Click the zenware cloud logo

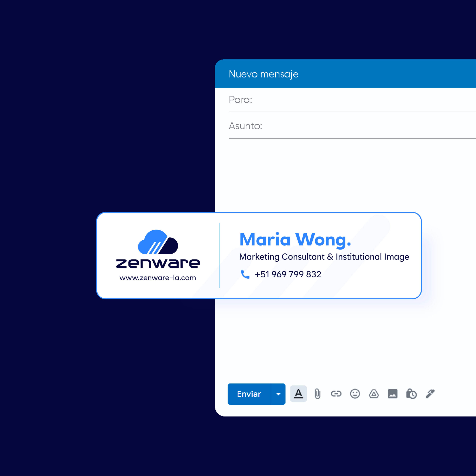pyautogui.click(x=158, y=242)
